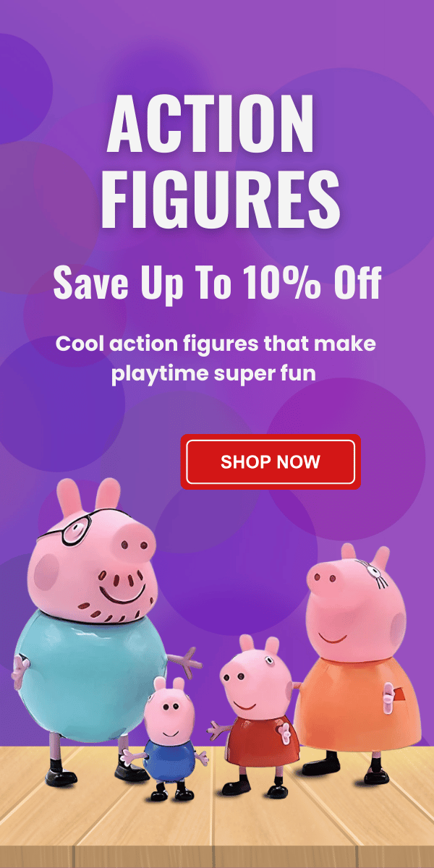Click Mummy Pig's eye with eyelashes
Viewport: 434px width, 868px height.
coord(379,575)
